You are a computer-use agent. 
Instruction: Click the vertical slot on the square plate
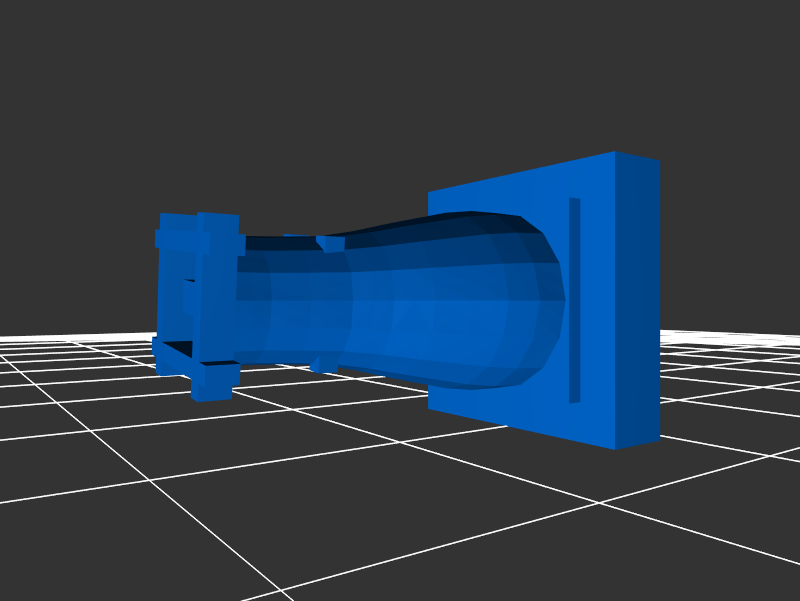575,300
